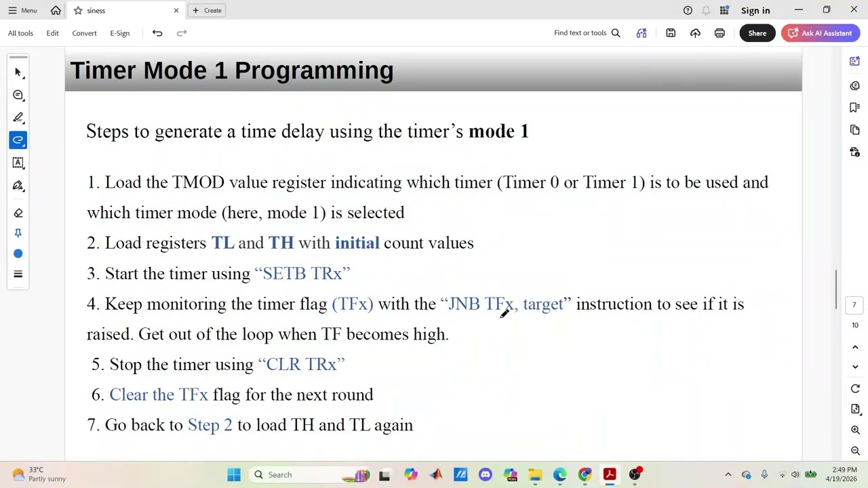This screenshot has height=488, width=868.
Task: Open the notifications bell icon
Action: 706,10
